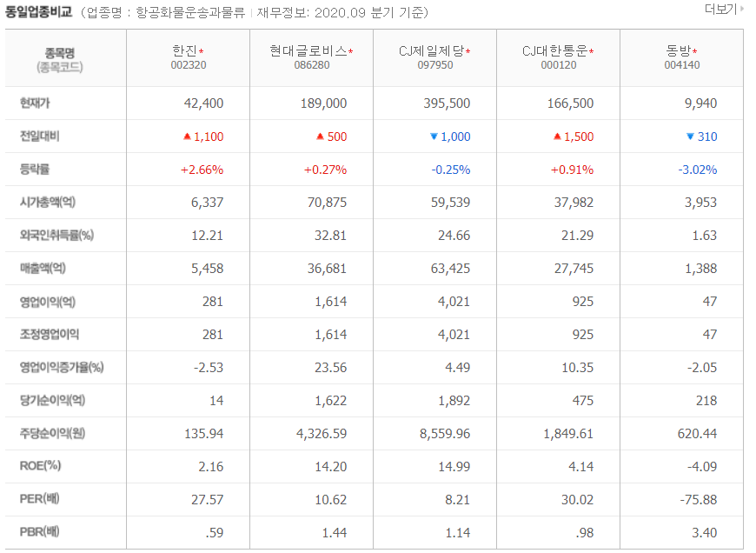Click PER value -75.88
The width and height of the screenshot is (756, 553).
[x=699, y=499]
